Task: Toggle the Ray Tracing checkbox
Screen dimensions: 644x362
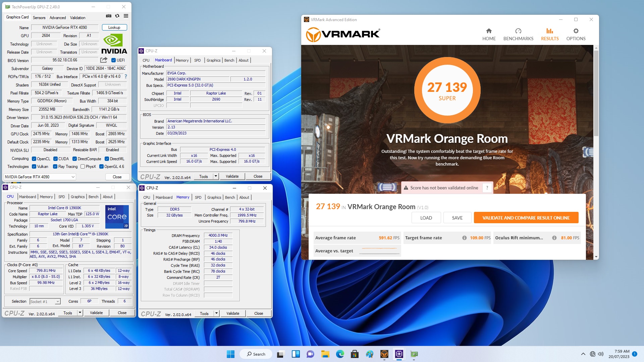Action: click(x=55, y=167)
